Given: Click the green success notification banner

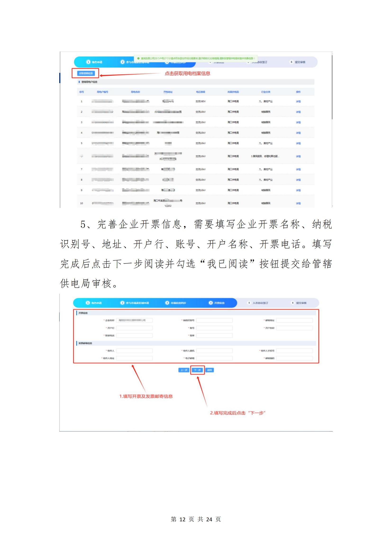Looking at the screenshot, I should pyautogui.click(x=196, y=58).
